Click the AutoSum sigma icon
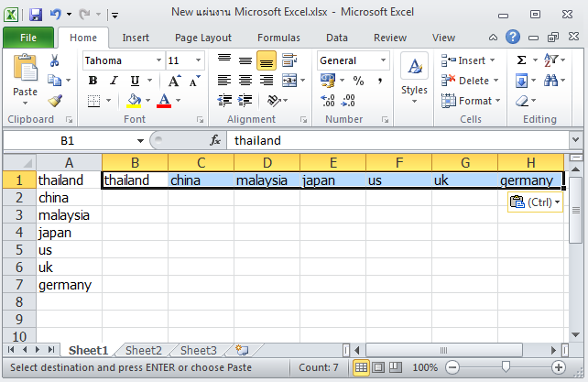The width and height of the screenshot is (588, 382). (x=522, y=60)
